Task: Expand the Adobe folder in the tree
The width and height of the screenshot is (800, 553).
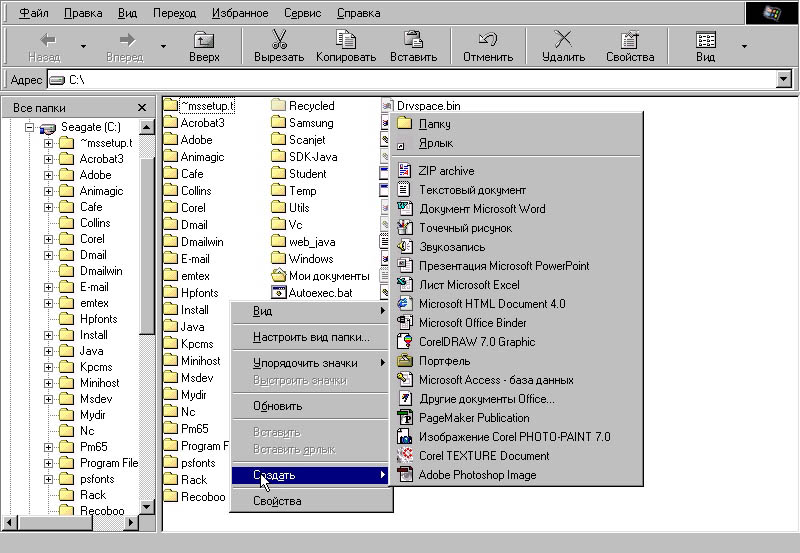Action: (x=48, y=175)
